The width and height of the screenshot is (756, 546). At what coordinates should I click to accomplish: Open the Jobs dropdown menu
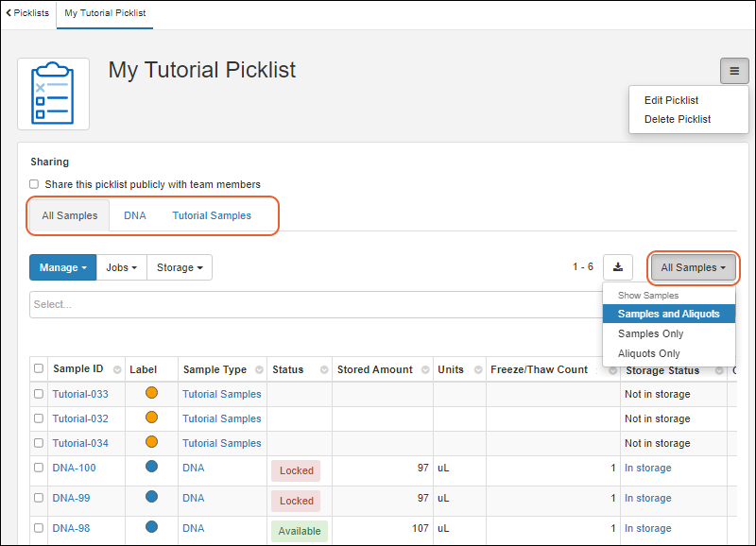121,267
